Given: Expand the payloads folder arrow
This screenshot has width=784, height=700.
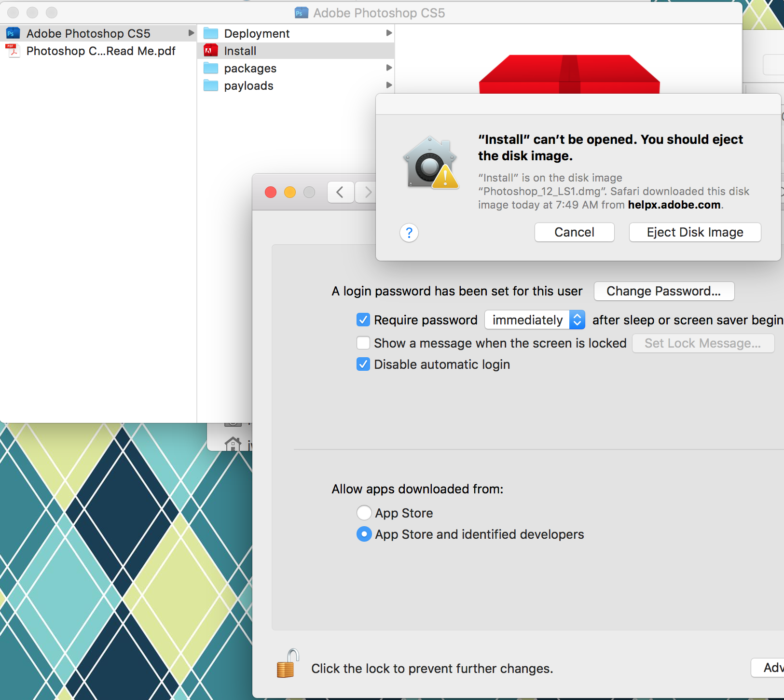Looking at the screenshot, I should (x=389, y=85).
